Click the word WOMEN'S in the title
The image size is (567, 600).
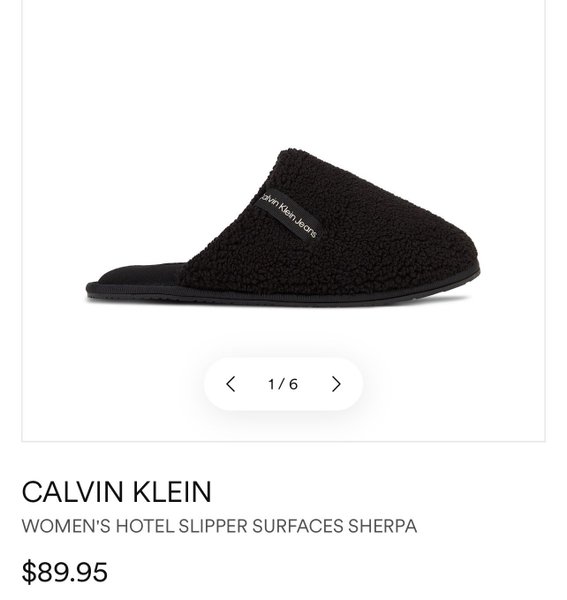pos(66,526)
